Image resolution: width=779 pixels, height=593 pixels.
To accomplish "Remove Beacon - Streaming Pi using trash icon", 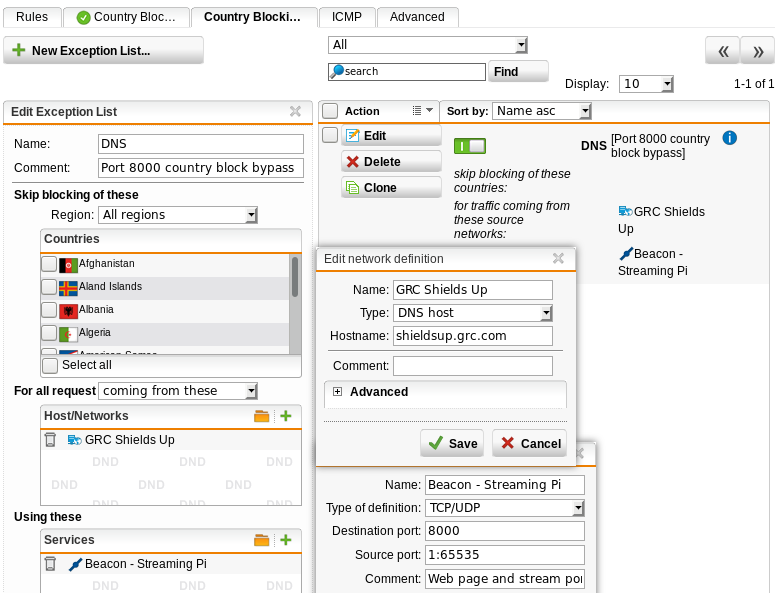I will pyautogui.click(x=51, y=564).
